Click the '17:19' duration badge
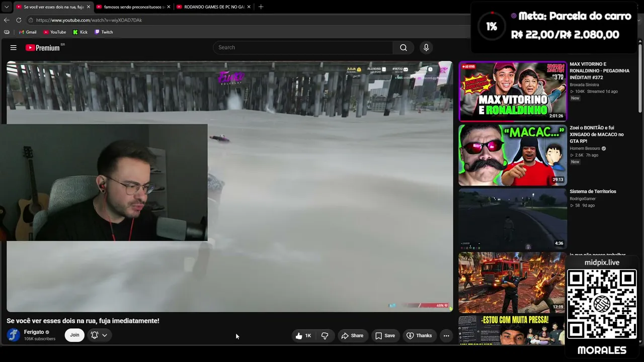 pos(558,307)
